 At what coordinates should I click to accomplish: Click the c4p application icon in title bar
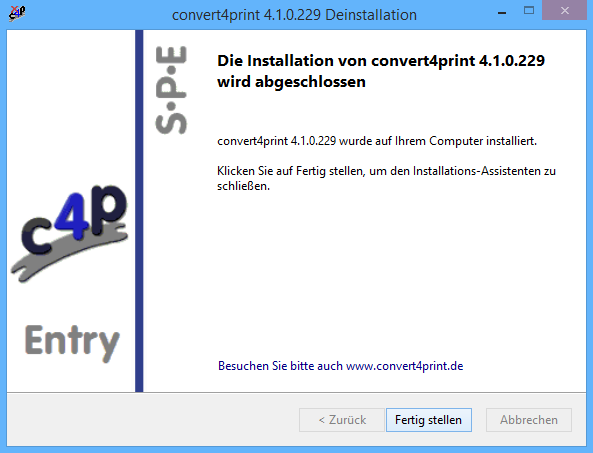17,13
